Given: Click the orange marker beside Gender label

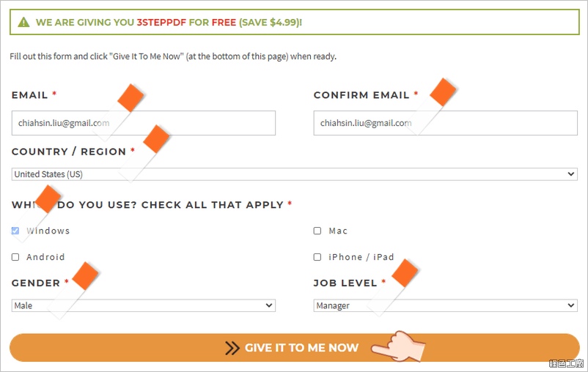Looking at the screenshot, I should 85,276.
